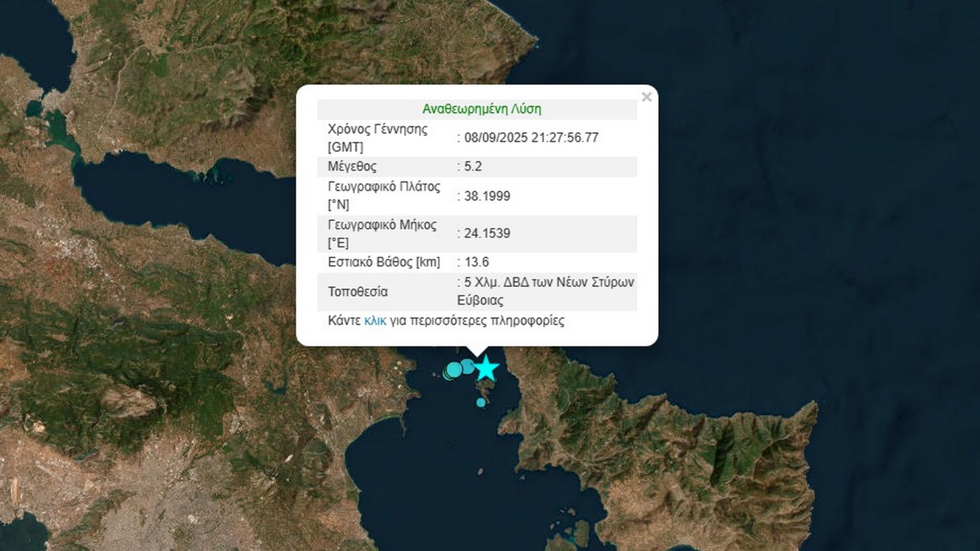Close the earthquake info popup

pyautogui.click(x=646, y=97)
